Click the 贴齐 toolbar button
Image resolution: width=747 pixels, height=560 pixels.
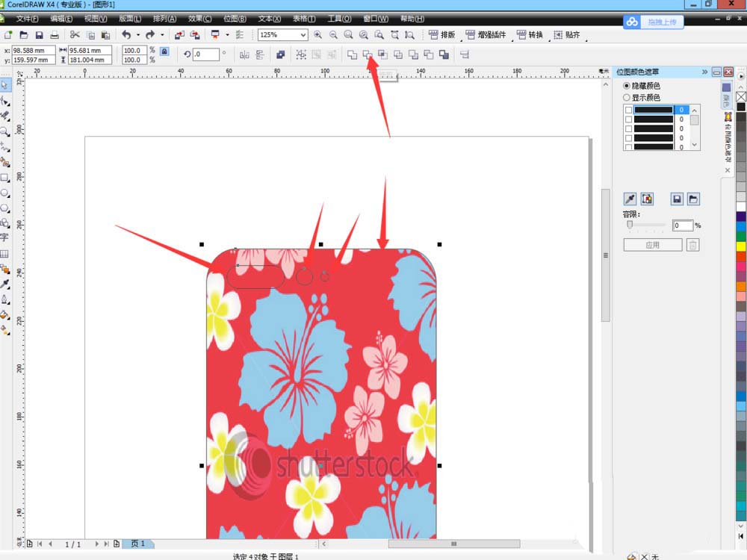[567, 35]
